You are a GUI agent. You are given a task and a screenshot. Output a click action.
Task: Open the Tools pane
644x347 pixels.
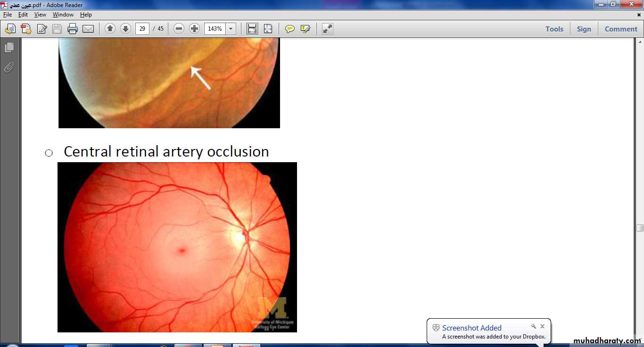[554, 29]
